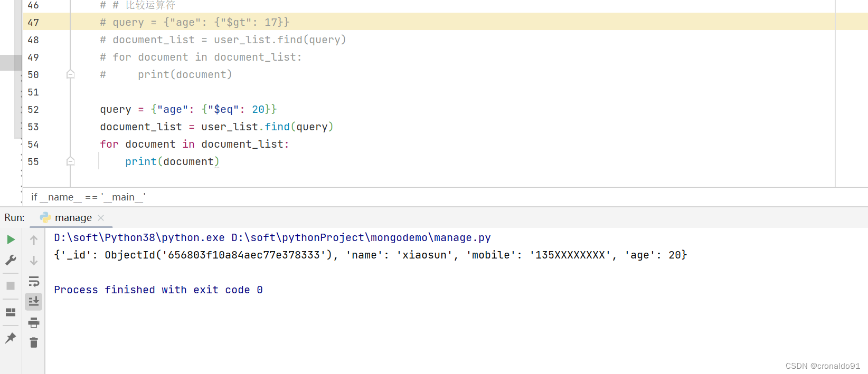Pin the manage run tab

[11, 338]
